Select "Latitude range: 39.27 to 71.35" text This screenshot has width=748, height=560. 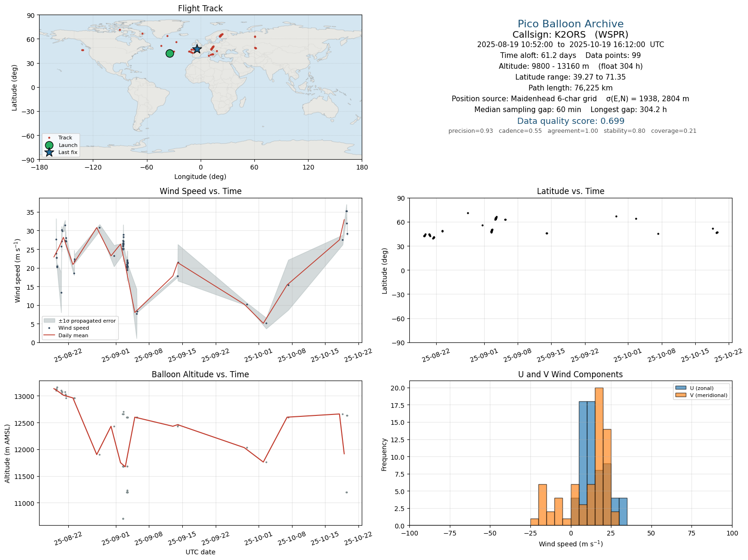coord(570,77)
